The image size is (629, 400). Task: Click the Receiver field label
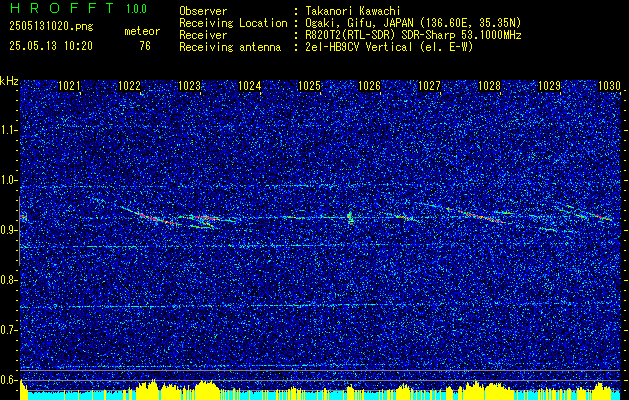click(203, 35)
